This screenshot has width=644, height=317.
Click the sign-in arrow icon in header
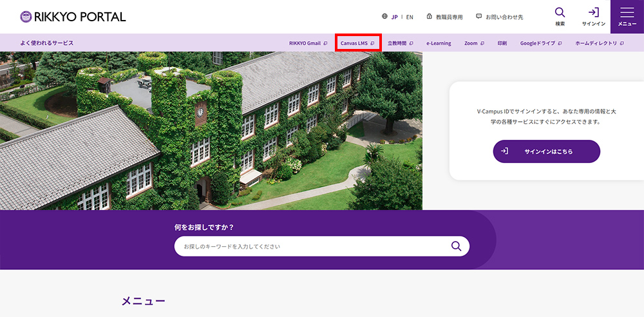593,13
